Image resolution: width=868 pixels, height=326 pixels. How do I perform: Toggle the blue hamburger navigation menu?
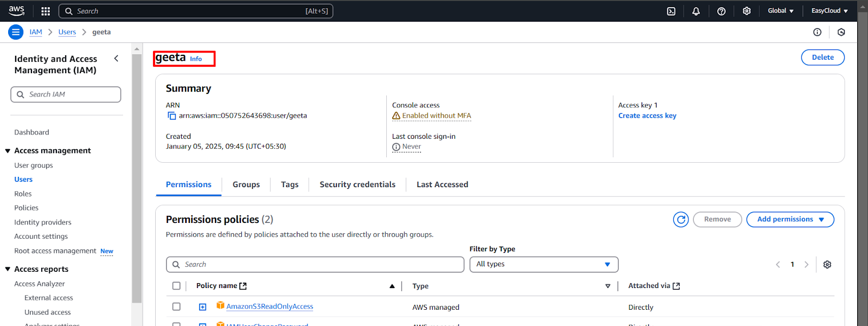pos(16,32)
